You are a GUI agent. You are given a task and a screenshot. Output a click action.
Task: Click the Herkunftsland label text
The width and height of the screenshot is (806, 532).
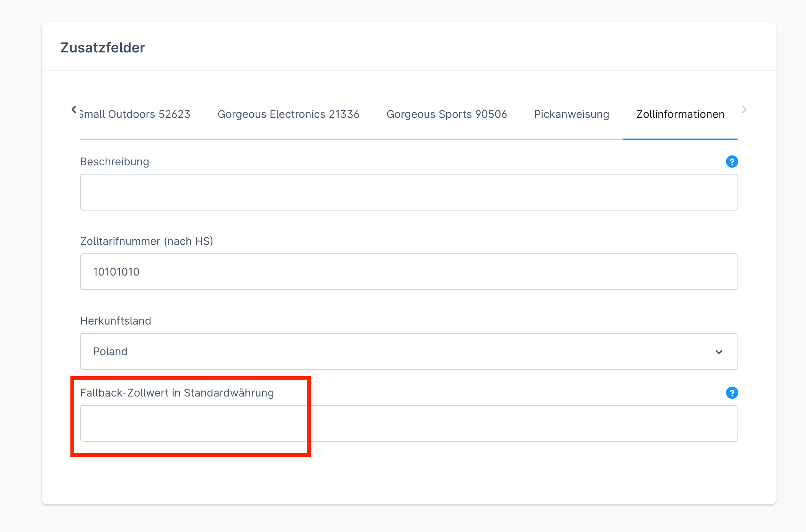click(x=115, y=321)
